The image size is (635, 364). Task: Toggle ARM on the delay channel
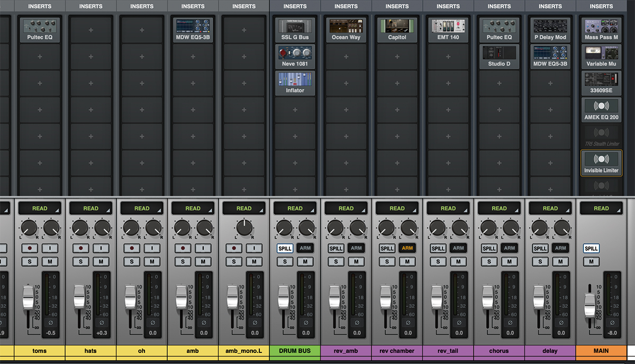point(561,248)
